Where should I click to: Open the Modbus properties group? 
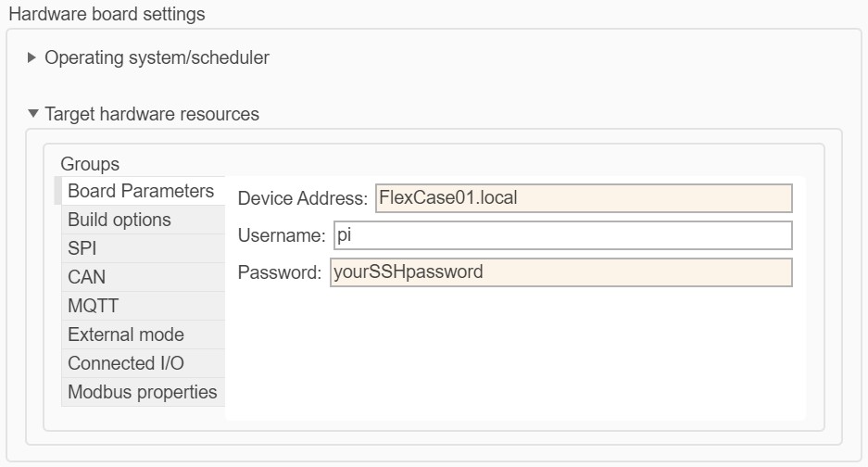[142, 392]
